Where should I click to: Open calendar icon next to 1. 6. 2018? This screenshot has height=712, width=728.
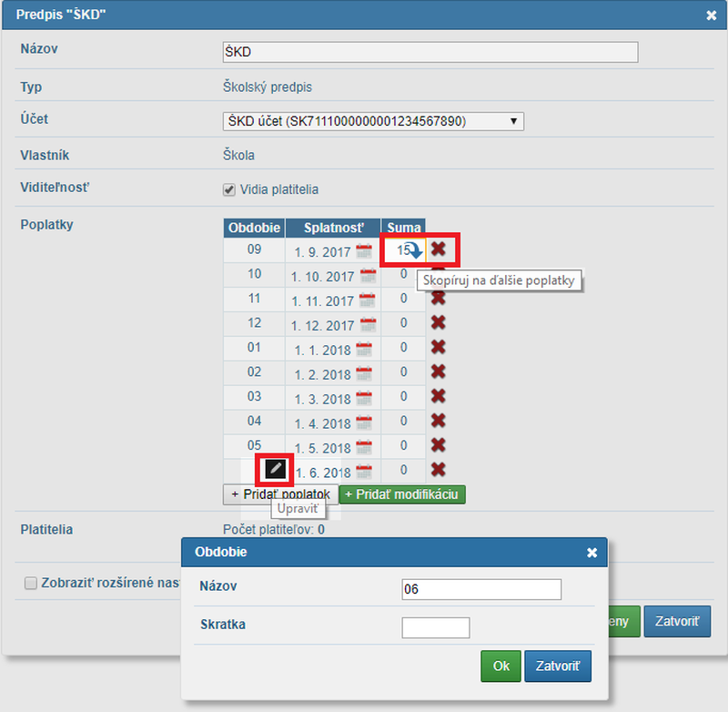pyautogui.click(x=364, y=472)
